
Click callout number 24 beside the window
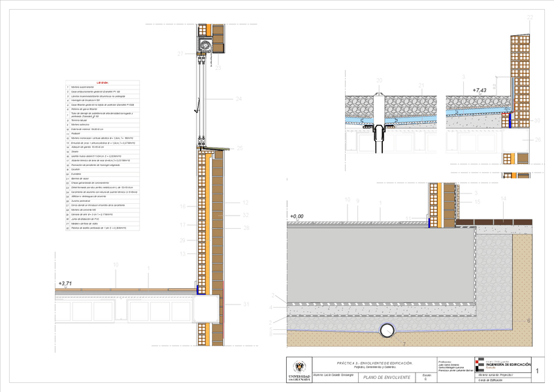click(239, 99)
